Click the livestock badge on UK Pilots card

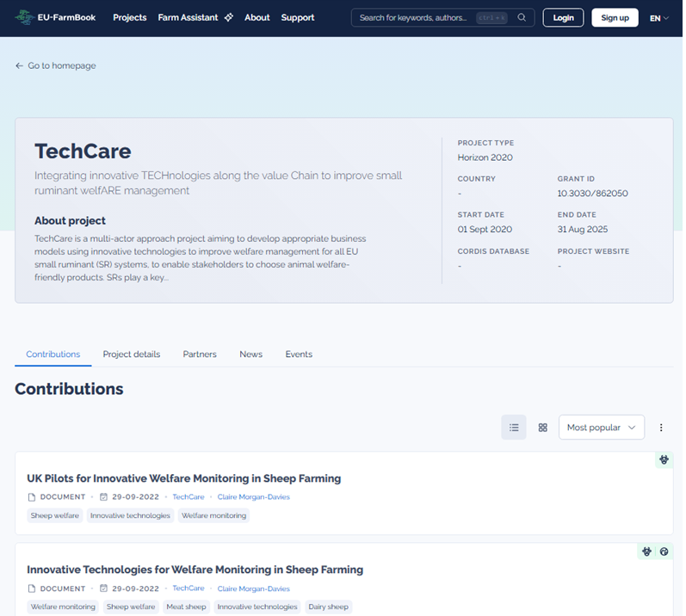[x=664, y=460]
